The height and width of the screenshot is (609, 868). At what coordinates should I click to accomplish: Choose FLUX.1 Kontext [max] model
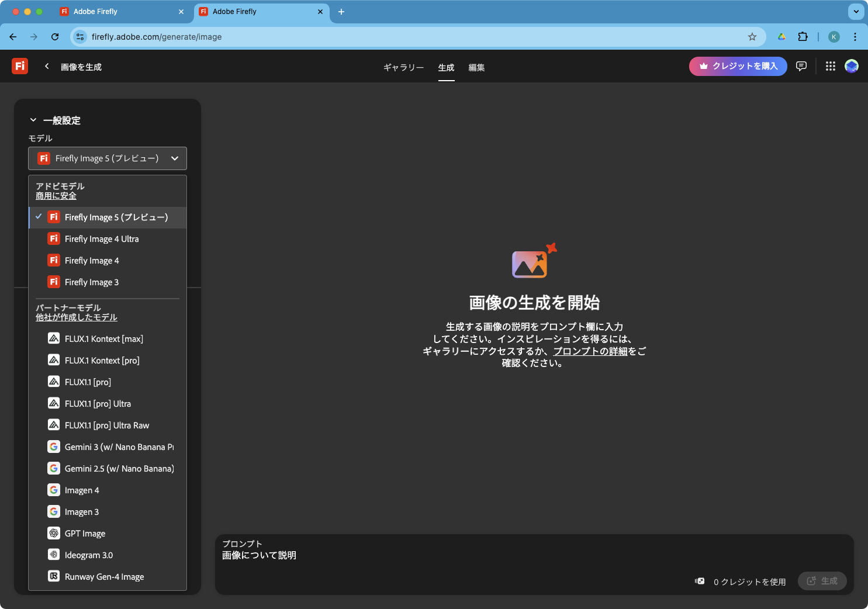(x=103, y=339)
